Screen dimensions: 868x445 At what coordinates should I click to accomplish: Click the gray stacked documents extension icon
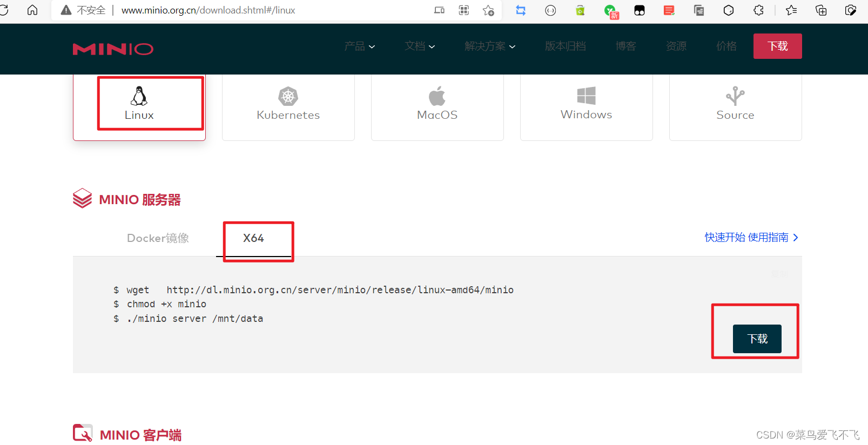coord(699,10)
